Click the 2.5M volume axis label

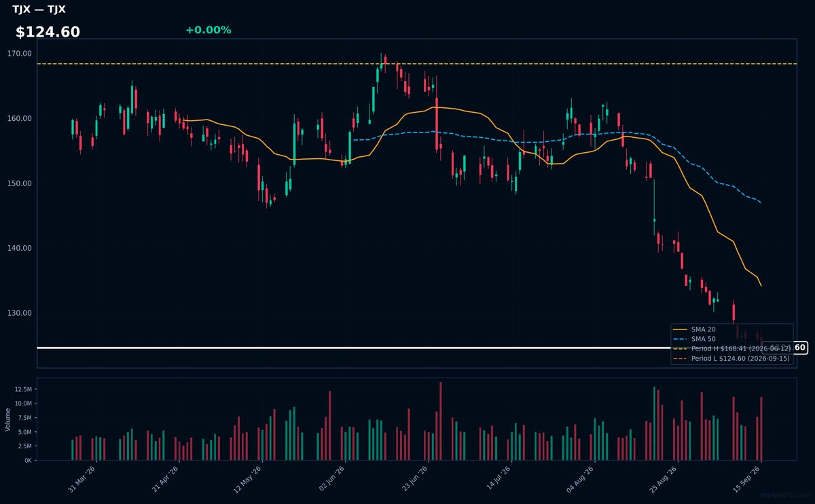(x=24, y=446)
